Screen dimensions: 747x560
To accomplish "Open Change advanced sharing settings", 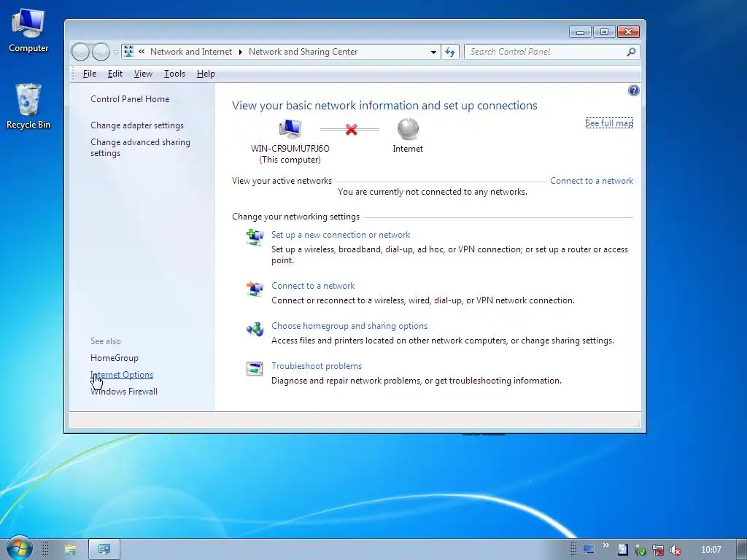I will tap(140, 147).
